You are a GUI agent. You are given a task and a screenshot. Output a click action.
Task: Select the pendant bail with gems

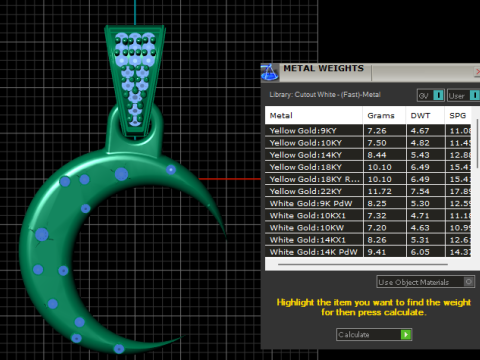[x=135, y=80]
